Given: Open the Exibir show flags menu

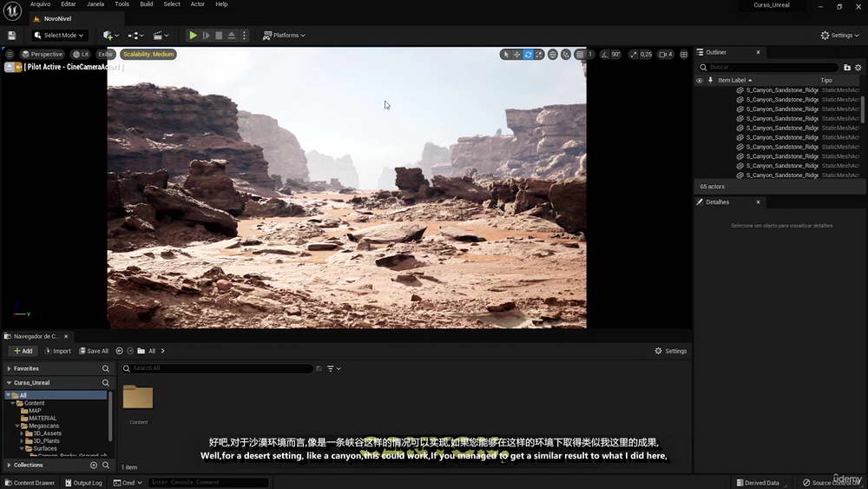Looking at the screenshot, I should coord(105,54).
